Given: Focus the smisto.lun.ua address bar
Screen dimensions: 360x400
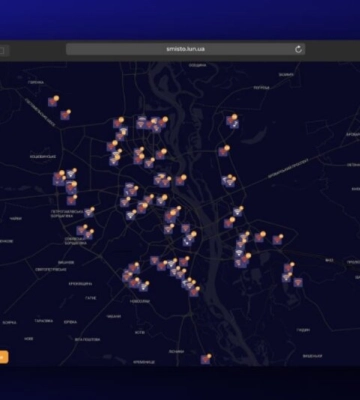Looking at the screenshot, I should tap(185, 49).
